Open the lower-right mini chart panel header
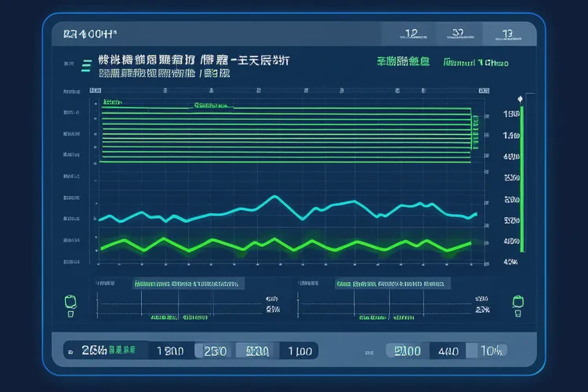Viewport: 588px width, 392px height. 390,285
